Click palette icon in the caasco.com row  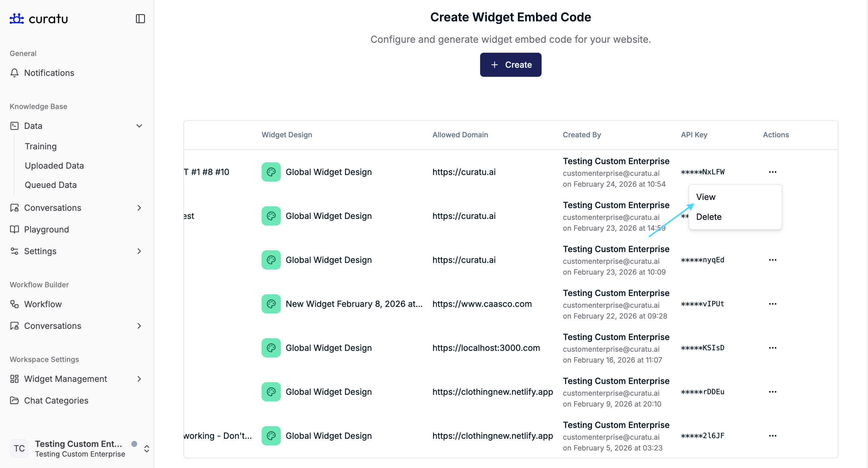271,304
